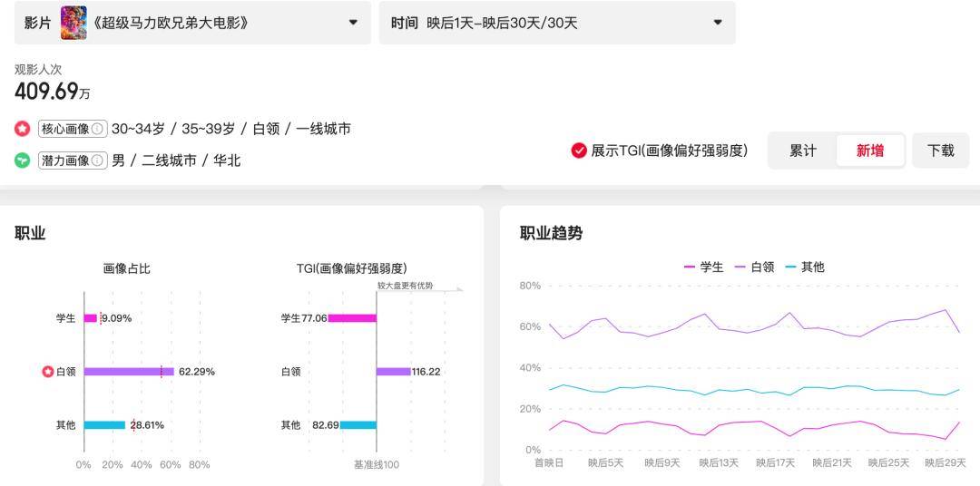Click the red star core portrait icon

point(23,130)
